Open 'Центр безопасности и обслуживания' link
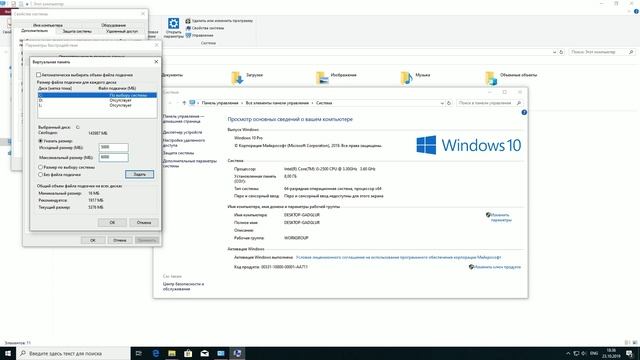This screenshot has height=360, width=640. [183, 286]
